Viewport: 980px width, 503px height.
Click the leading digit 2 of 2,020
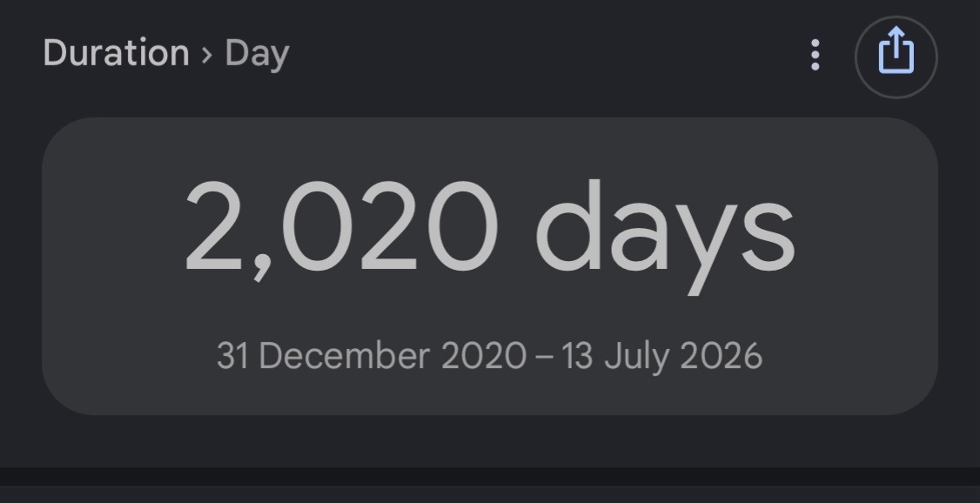coord(214,226)
